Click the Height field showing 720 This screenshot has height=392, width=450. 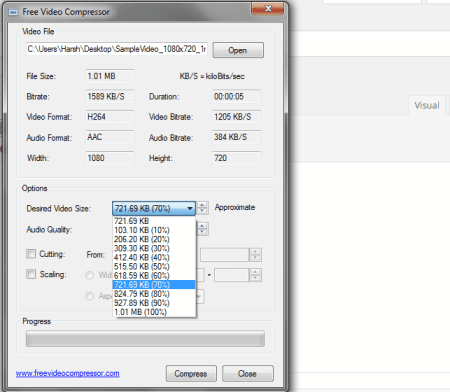point(236,158)
